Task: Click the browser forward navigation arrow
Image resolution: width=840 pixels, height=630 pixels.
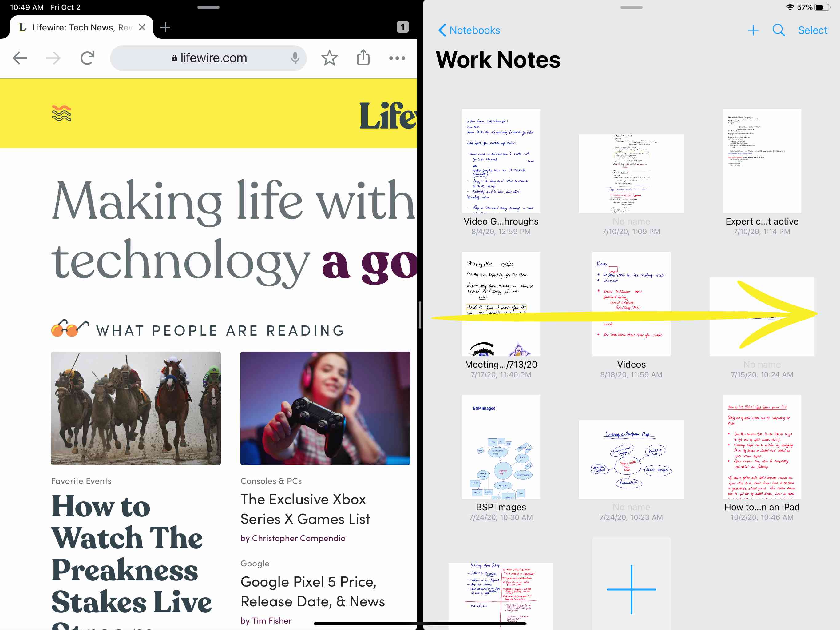Action: [52, 58]
